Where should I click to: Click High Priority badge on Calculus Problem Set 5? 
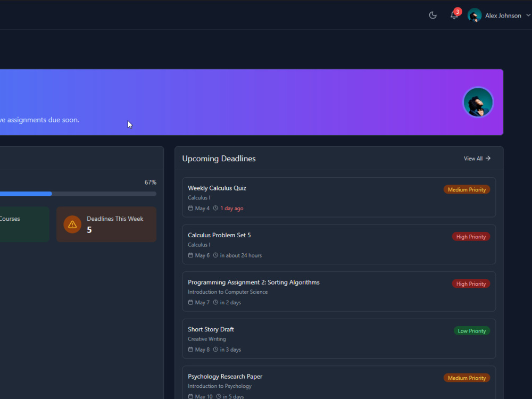coord(471,237)
